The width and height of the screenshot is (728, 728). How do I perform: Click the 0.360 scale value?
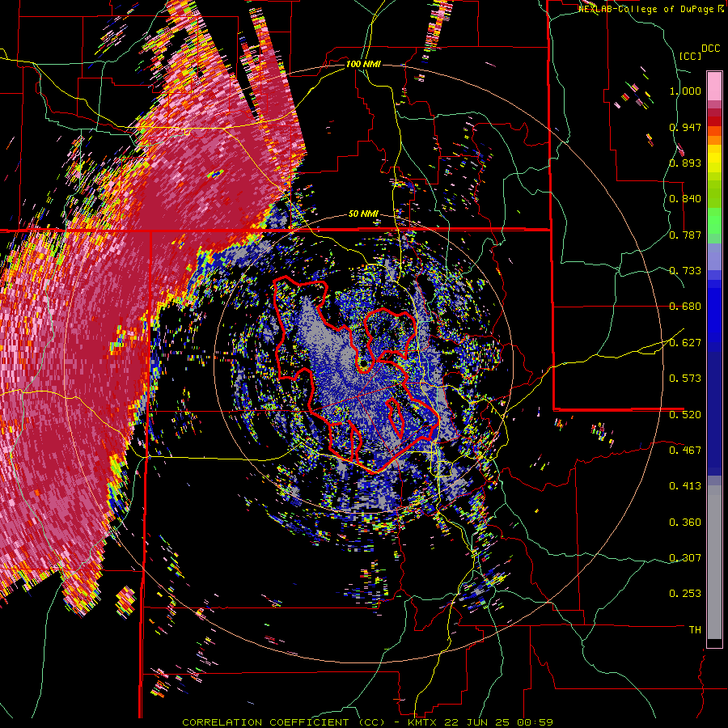click(x=685, y=523)
